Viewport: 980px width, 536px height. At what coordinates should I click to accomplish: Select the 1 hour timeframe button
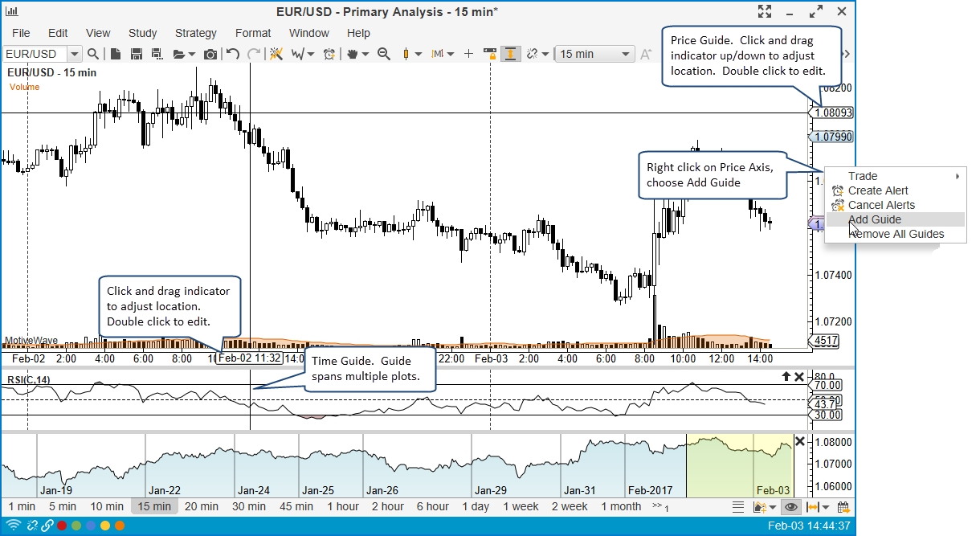[343, 506]
